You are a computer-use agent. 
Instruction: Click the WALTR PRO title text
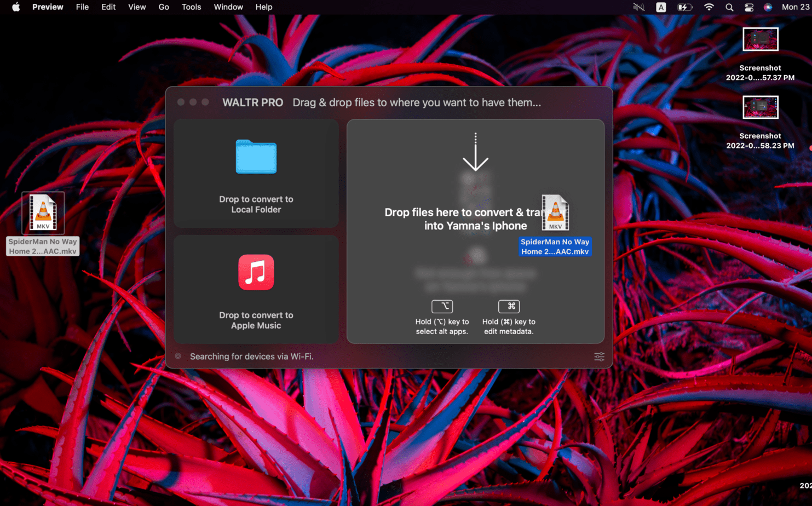tap(252, 102)
